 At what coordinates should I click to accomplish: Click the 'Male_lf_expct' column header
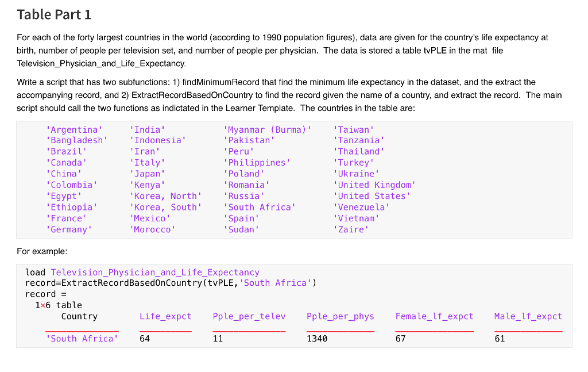coord(528,316)
